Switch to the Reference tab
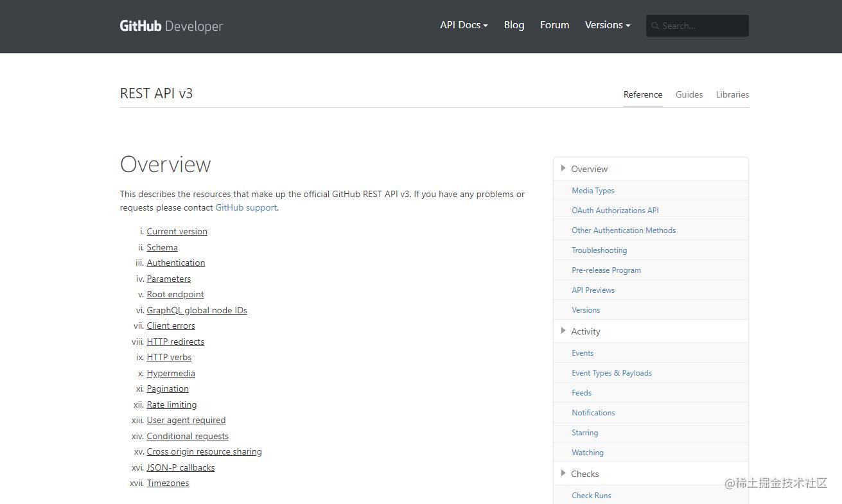842x504 pixels. (643, 94)
